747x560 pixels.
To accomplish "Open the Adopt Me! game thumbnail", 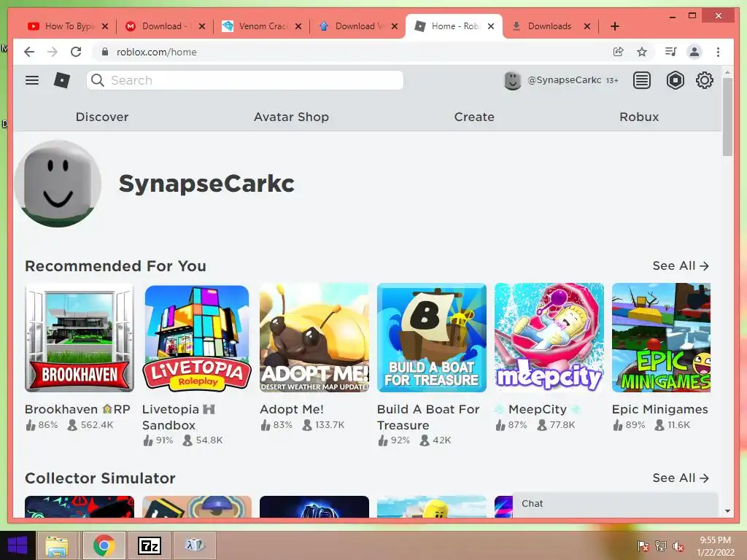I will coord(314,338).
